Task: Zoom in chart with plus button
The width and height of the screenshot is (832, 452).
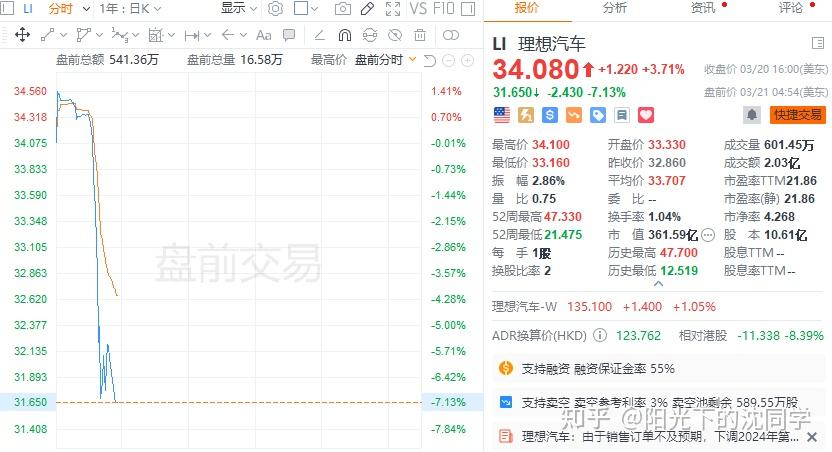Action: [467, 60]
